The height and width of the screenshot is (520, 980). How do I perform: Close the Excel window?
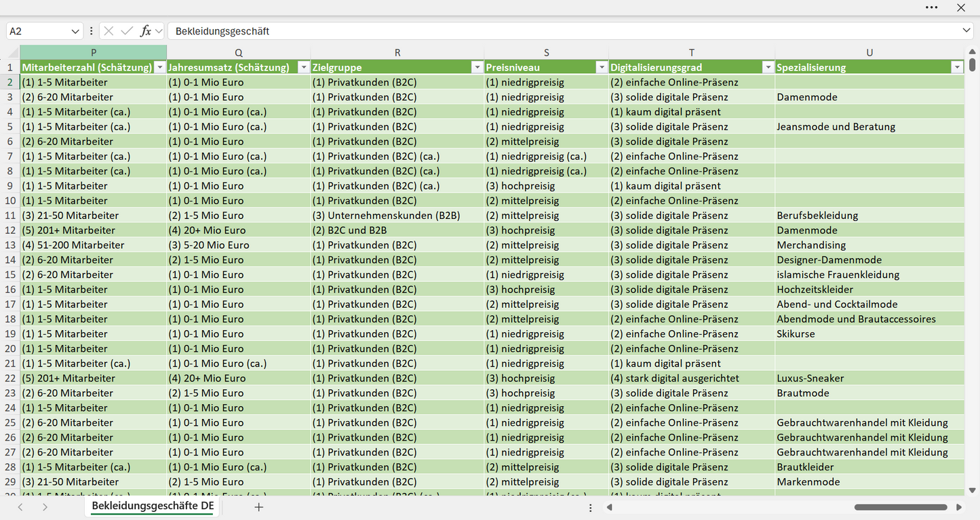click(961, 7)
